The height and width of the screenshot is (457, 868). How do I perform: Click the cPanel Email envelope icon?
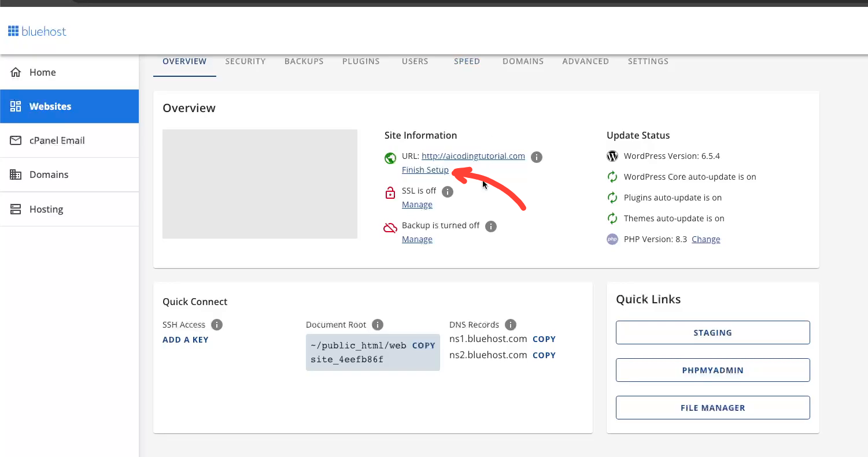tap(16, 140)
